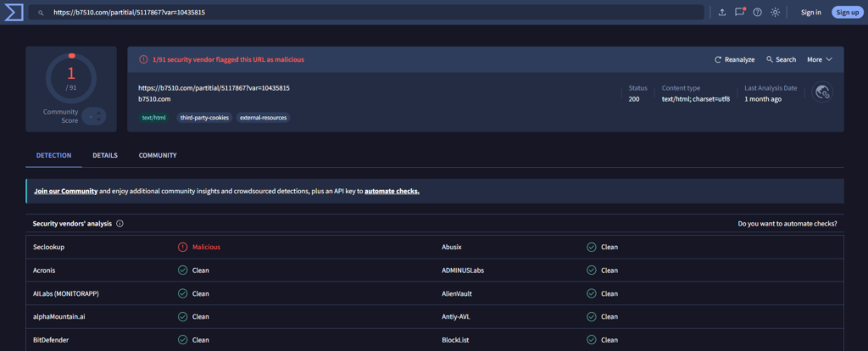The height and width of the screenshot is (351, 868).
Task: Click the Clean check icon for alphaMountain.ai
Action: 183,317
